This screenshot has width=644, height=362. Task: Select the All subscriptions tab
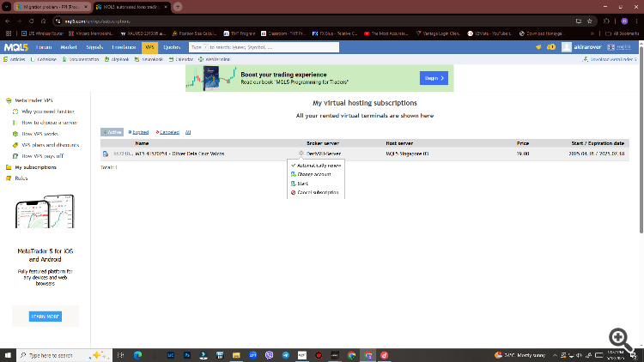coord(188,132)
